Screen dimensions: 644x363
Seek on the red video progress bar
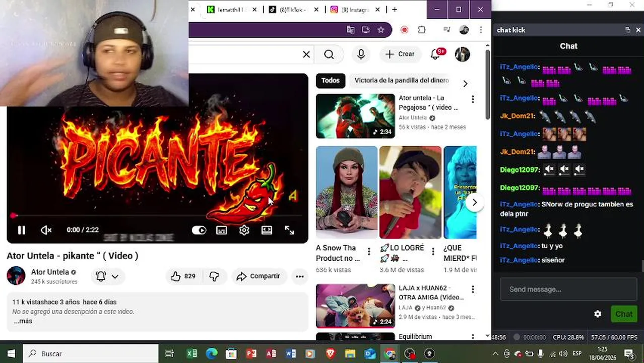(x=157, y=216)
